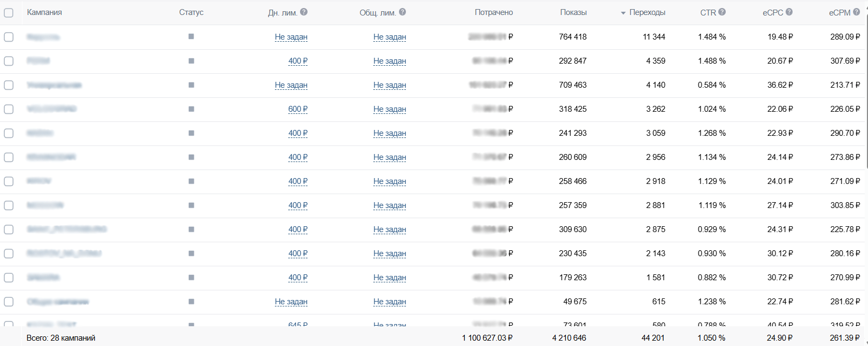Edit the 600 ₽ daily limit
Image resolution: width=868 pixels, height=346 pixels.
(298, 109)
